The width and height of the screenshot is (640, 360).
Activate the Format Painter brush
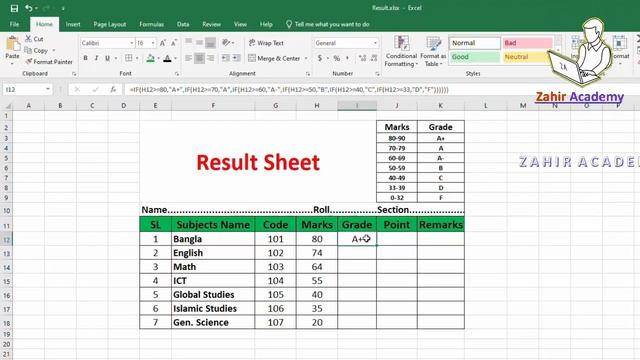coord(28,62)
